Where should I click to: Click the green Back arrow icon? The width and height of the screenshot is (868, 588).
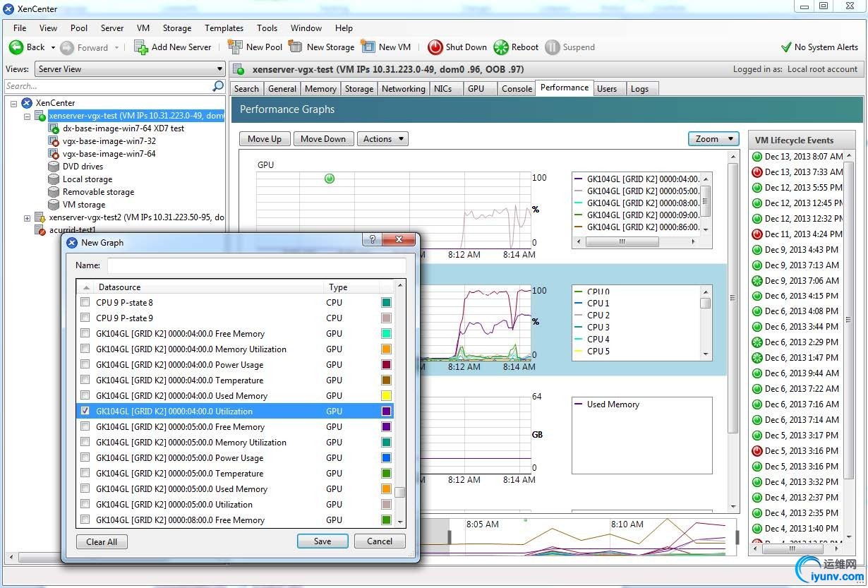[x=16, y=47]
